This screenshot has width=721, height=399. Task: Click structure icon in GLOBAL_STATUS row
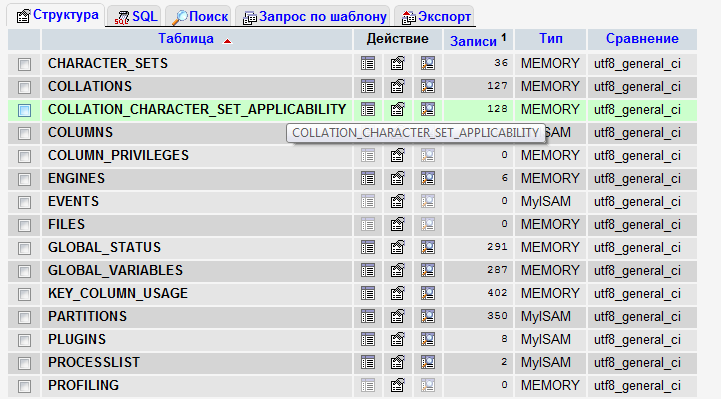click(398, 247)
